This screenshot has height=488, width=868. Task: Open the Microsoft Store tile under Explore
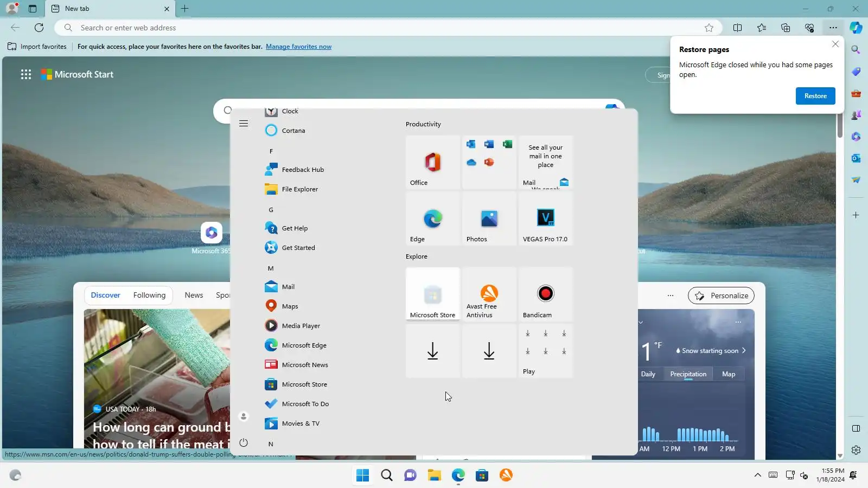click(x=433, y=294)
